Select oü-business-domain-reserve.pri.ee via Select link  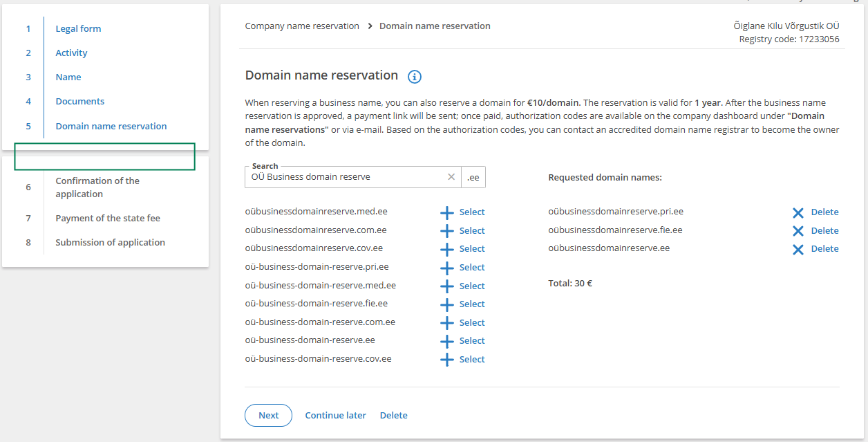click(x=472, y=268)
